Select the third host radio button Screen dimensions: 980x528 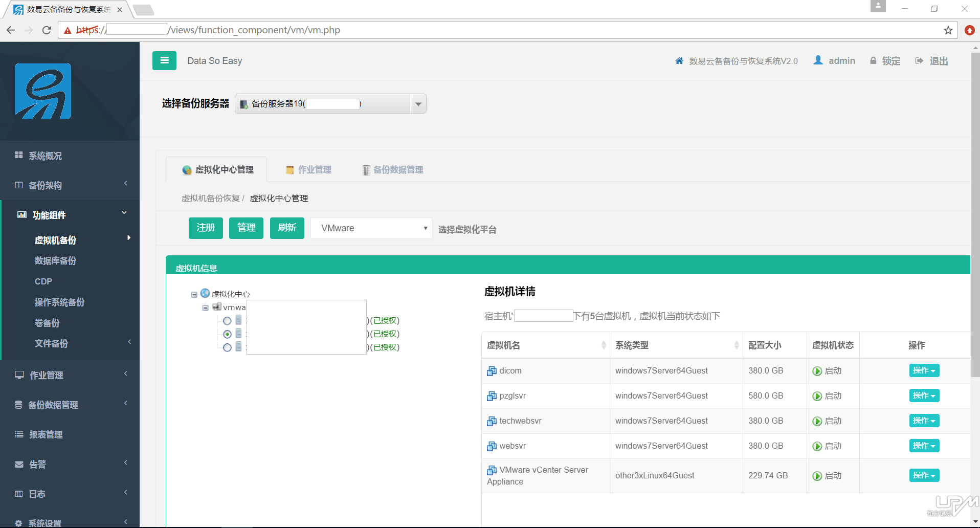tap(227, 347)
